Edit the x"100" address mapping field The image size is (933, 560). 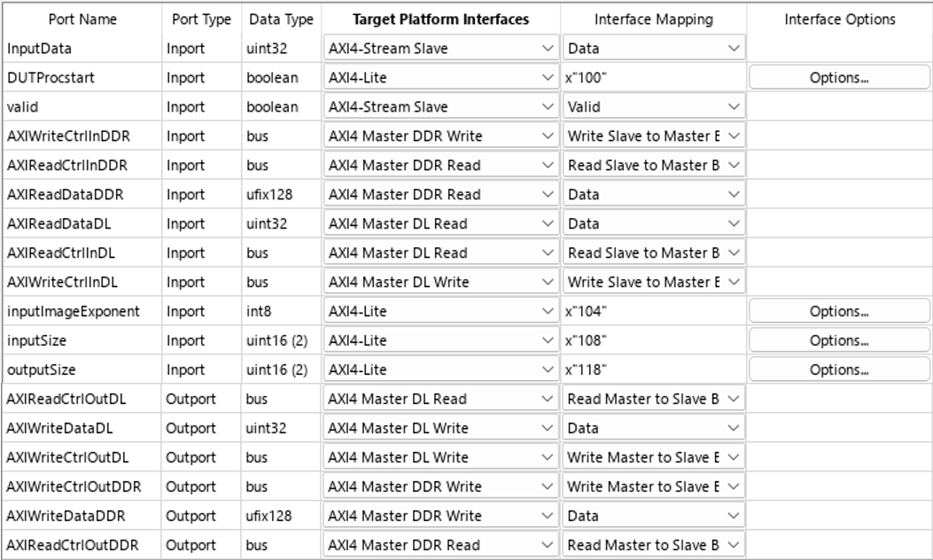653,78
